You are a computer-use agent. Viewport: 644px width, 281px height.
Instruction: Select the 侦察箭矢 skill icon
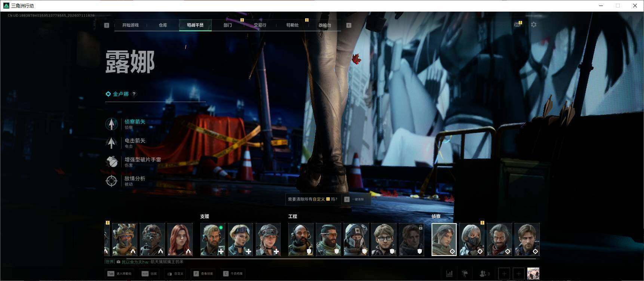pos(111,124)
